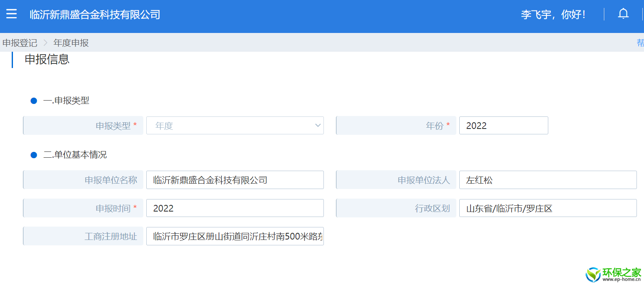The height and width of the screenshot is (285, 644).
Task: Go to 申报登记 in the breadcrumb
Action: [x=20, y=43]
